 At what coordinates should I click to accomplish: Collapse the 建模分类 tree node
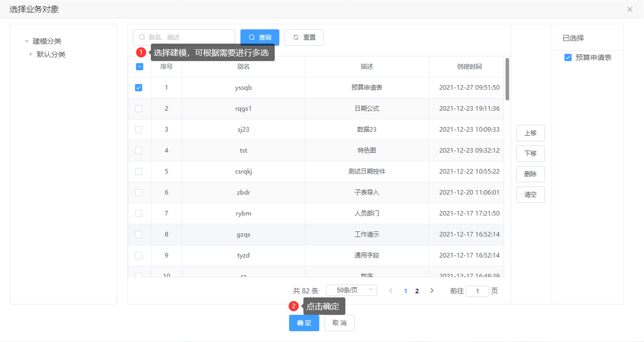(x=27, y=42)
